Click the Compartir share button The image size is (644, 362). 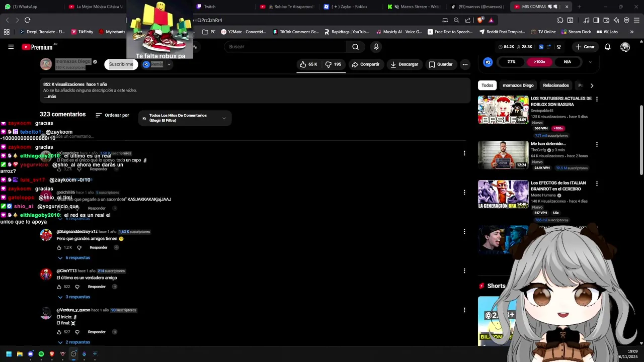[x=365, y=64]
